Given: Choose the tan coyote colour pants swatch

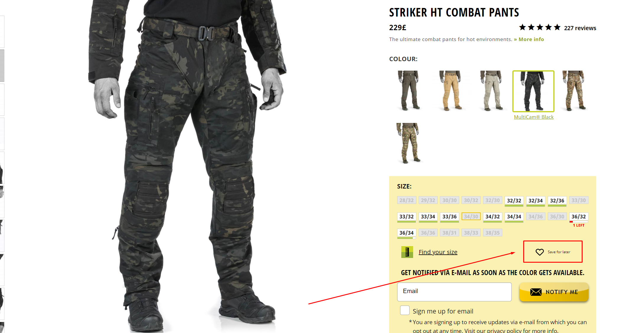Looking at the screenshot, I should (451, 91).
